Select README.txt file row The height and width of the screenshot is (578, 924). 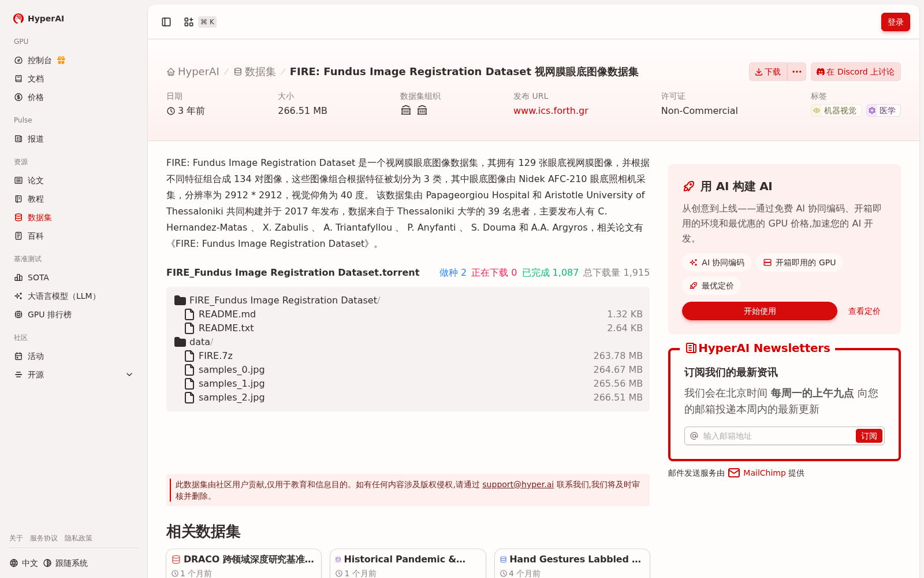click(408, 328)
